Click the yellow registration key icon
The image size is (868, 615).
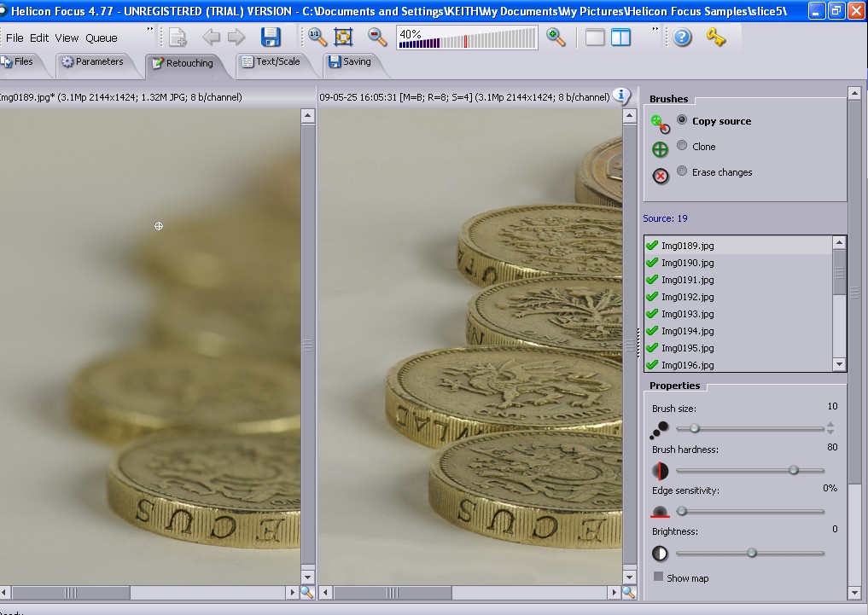[x=716, y=38]
